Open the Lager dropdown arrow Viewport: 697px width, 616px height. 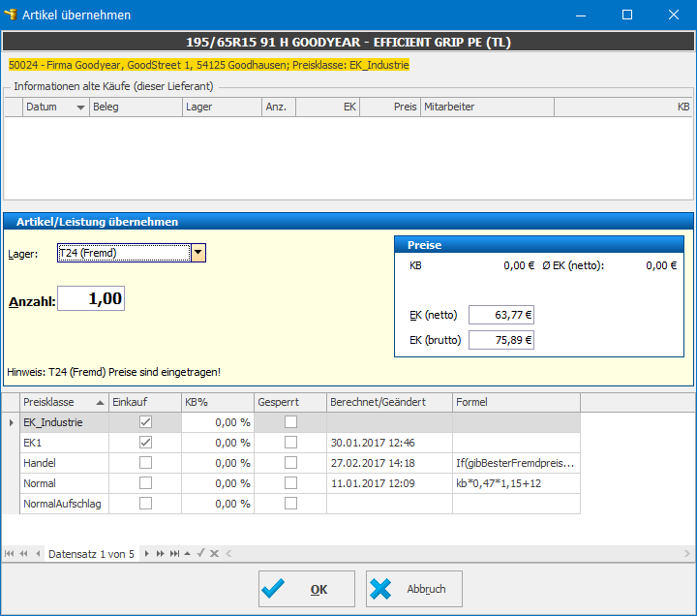tap(198, 253)
